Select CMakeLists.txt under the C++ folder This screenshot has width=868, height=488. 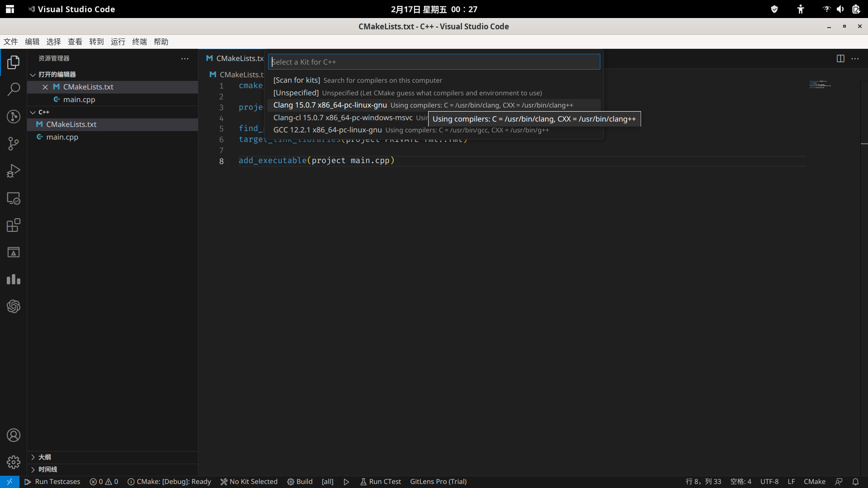click(x=113, y=125)
